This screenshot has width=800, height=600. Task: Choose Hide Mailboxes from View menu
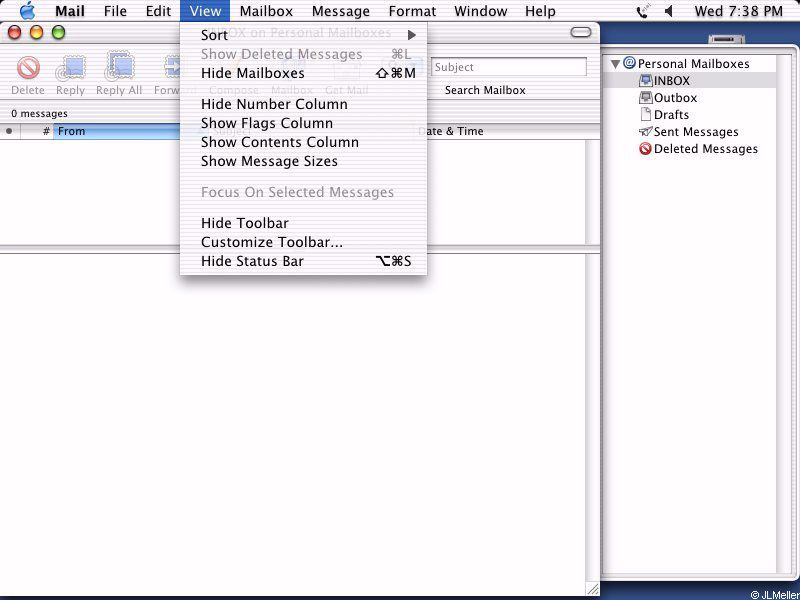(304, 73)
